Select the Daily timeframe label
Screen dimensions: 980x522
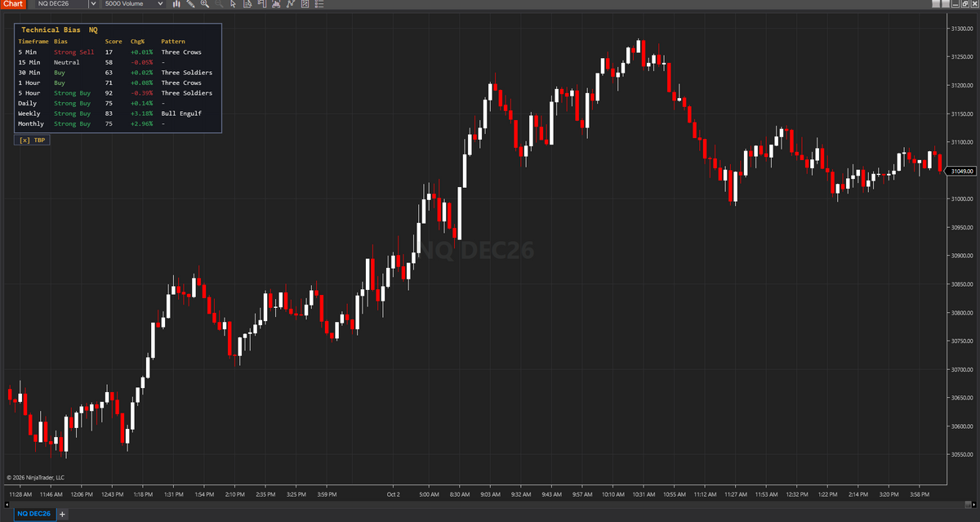[28, 104]
